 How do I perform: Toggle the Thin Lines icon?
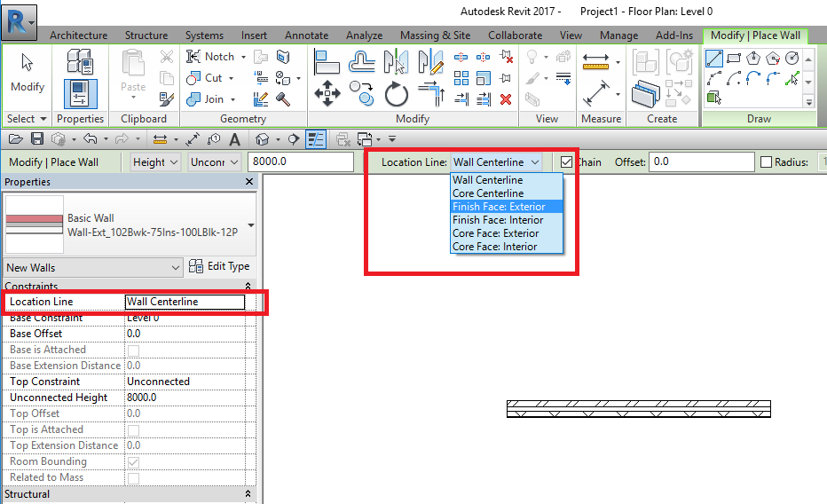point(316,139)
